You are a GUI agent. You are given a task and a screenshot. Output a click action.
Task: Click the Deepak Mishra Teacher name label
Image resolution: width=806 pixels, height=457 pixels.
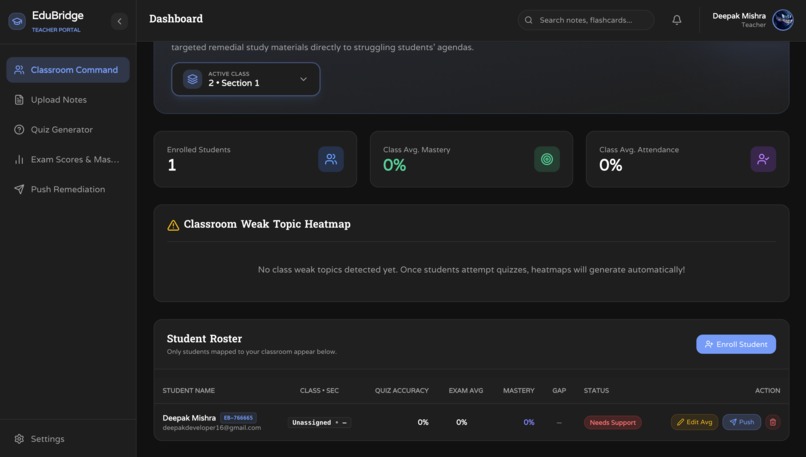click(739, 20)
